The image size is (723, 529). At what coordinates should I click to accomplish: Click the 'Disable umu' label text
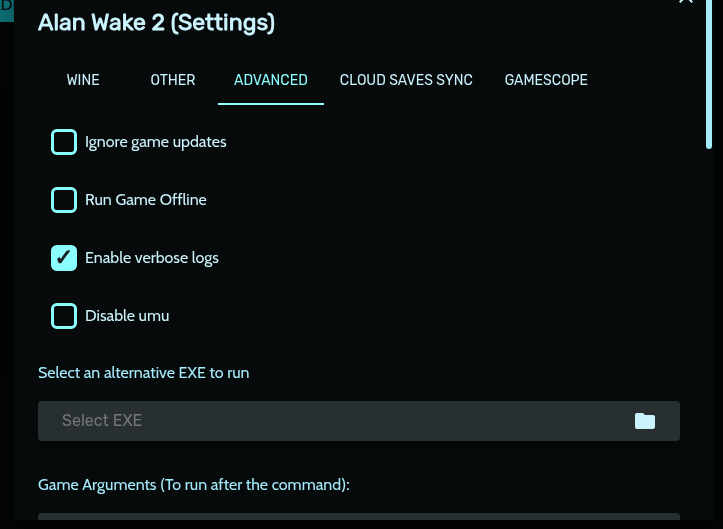pos(127,316)
